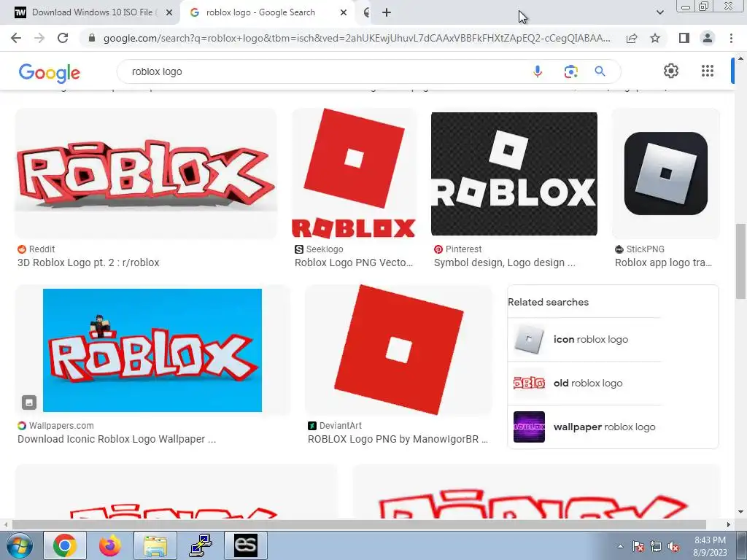Viewport: 747px width, 560px height.
Task: Close the Download Windows 10 ISO tab
Action: point(169,12)
